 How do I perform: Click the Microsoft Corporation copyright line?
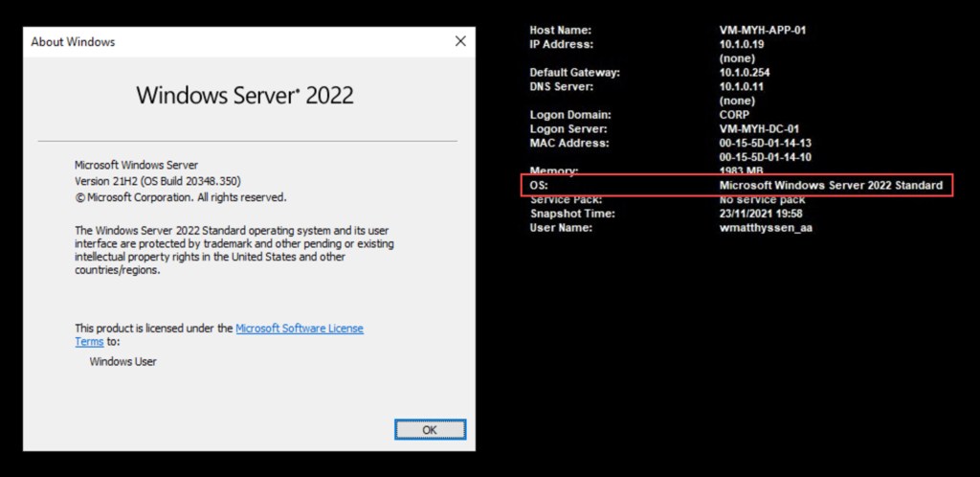point(180,197)
